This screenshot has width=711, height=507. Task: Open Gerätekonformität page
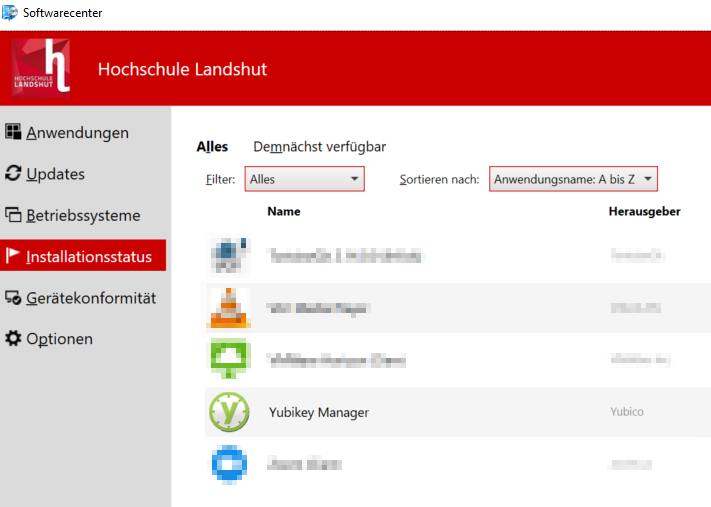(x=90, y=298)
